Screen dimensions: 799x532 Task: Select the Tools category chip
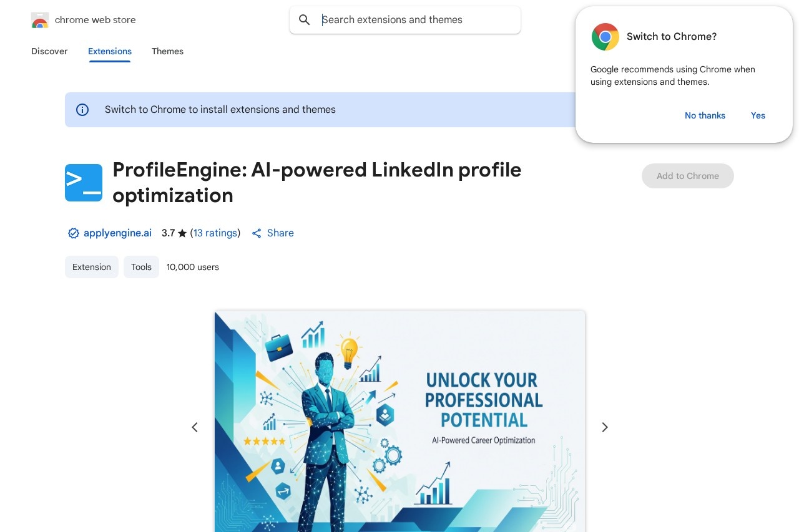click(141, 266)
